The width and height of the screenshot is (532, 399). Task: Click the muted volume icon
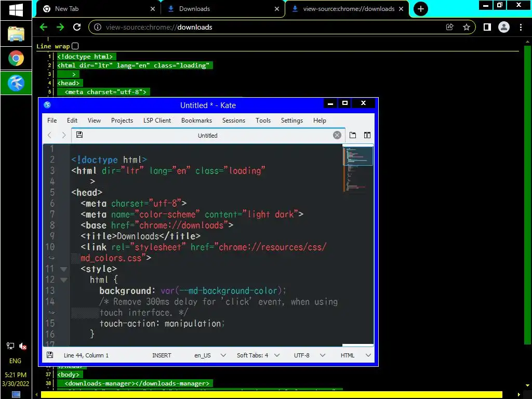pyautogui.click(x=23, y=345)
